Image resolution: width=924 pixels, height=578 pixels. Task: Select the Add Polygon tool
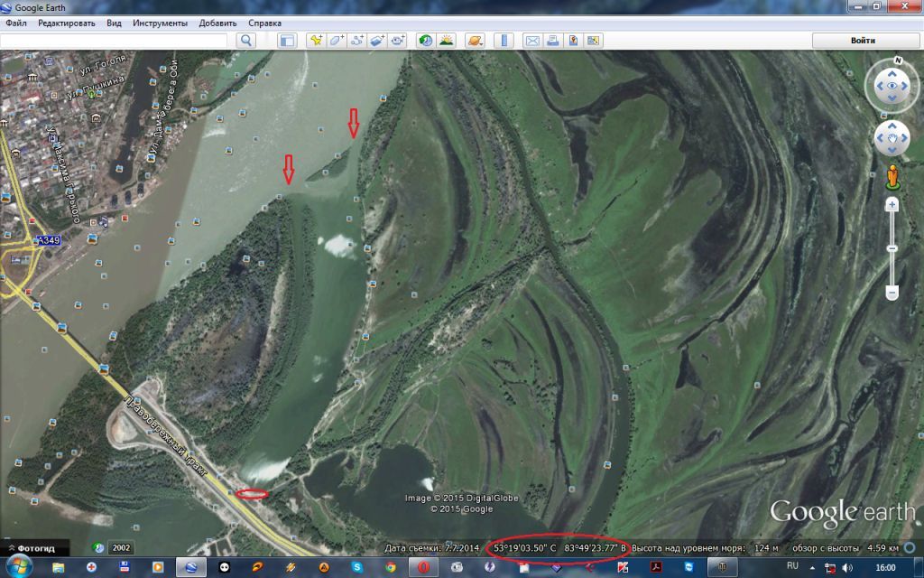[337, 41]
